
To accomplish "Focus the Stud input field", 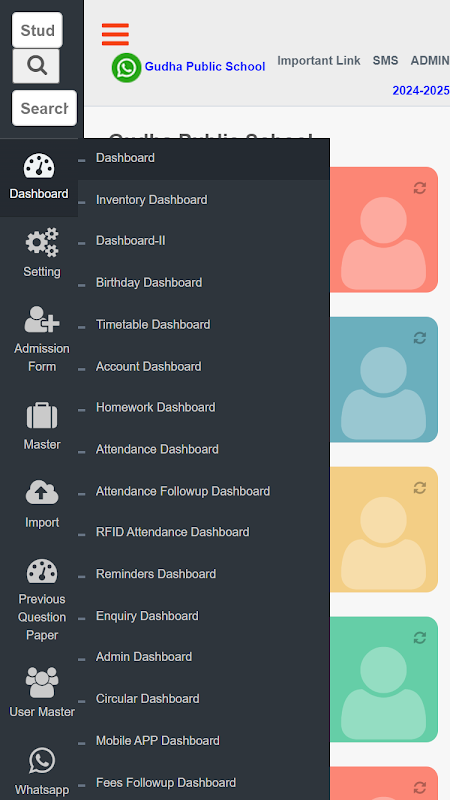I will coord(37,30).
